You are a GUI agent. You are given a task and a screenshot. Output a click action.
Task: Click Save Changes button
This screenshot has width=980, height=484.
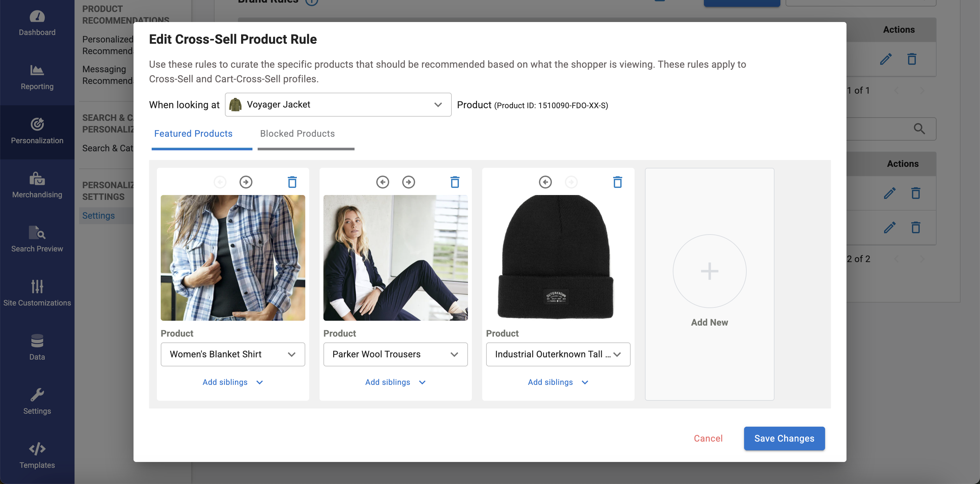[785, 438]
